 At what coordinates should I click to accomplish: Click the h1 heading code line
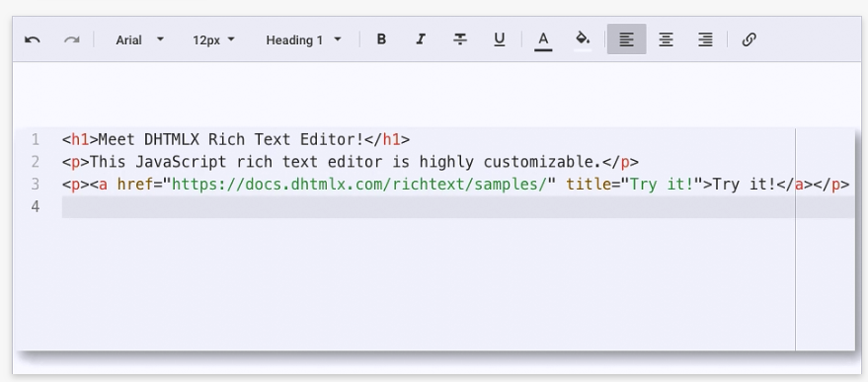point(236,139)
